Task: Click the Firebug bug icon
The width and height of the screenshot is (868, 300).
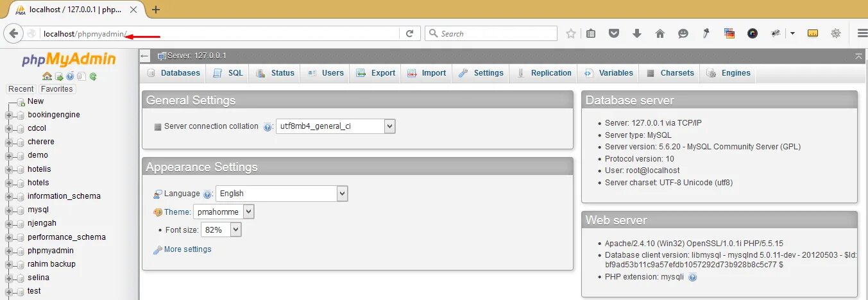Action: 776,33
